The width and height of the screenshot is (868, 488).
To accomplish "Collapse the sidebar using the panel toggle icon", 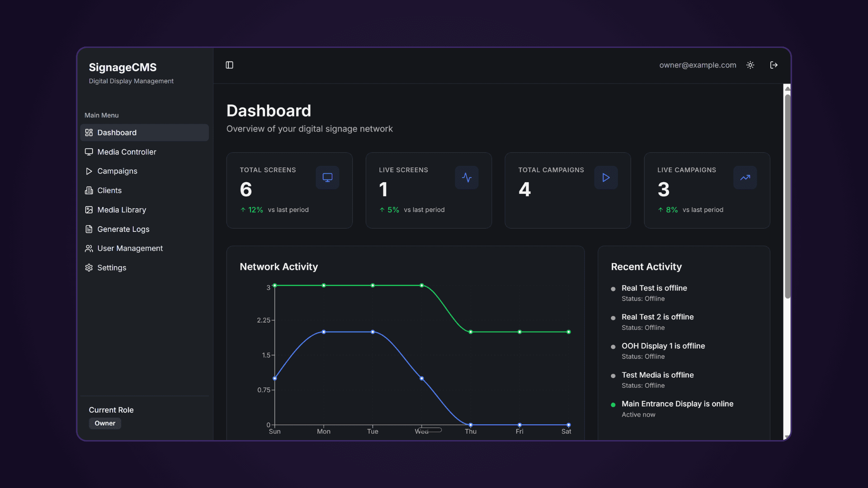I will click(x=230, y=65).
